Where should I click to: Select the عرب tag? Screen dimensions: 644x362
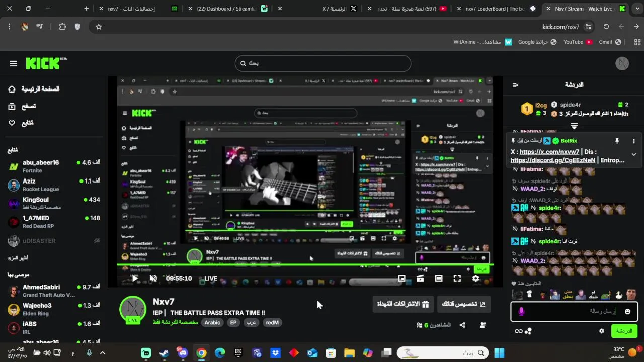pyautogui.click(x=251, y=323)
